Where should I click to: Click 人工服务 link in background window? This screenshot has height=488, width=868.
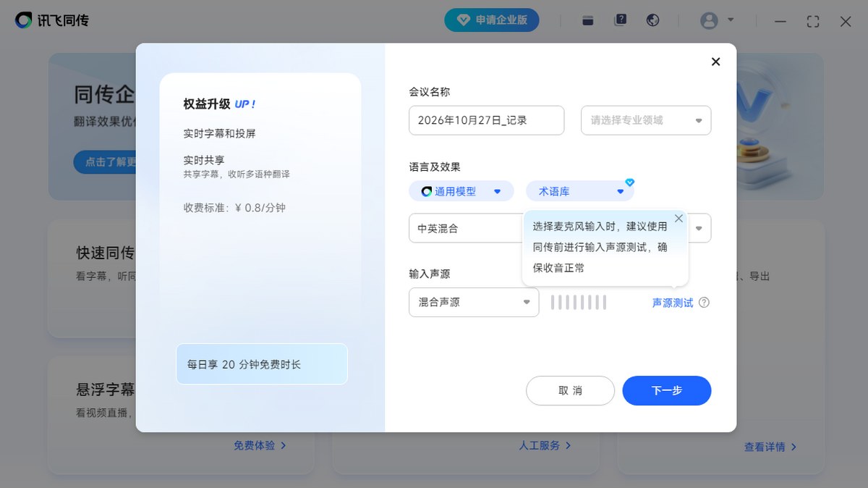[x=545, y=445]
